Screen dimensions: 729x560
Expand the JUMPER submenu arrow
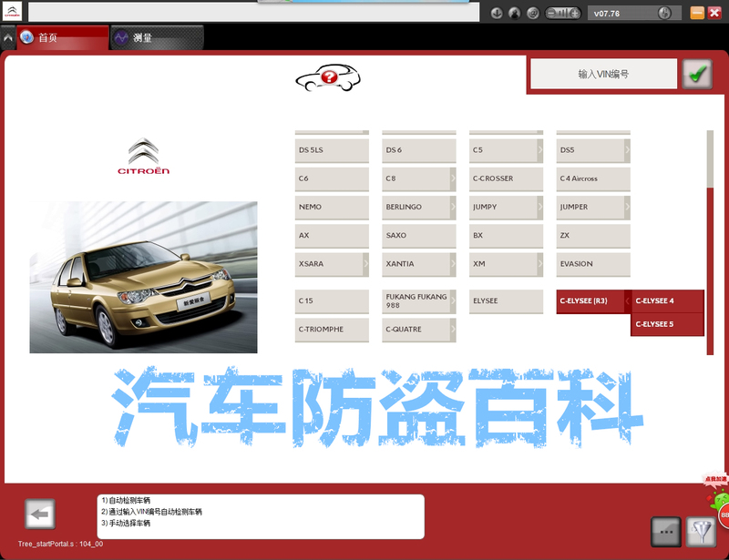[x=627, y=207]
